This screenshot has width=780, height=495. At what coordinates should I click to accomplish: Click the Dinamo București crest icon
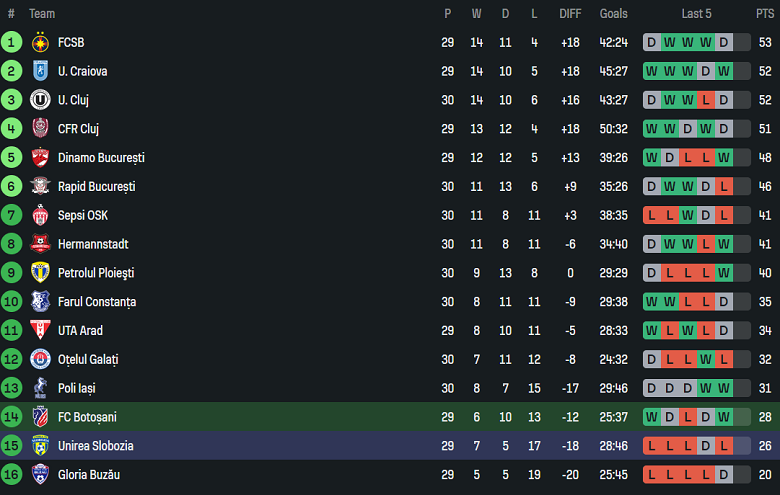click(40, 158)
